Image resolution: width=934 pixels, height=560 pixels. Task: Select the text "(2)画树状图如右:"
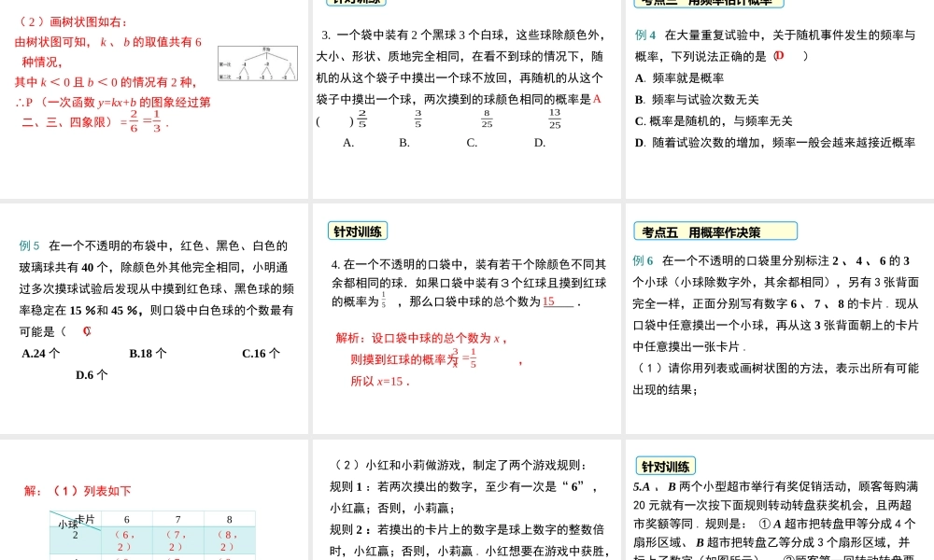72,22
